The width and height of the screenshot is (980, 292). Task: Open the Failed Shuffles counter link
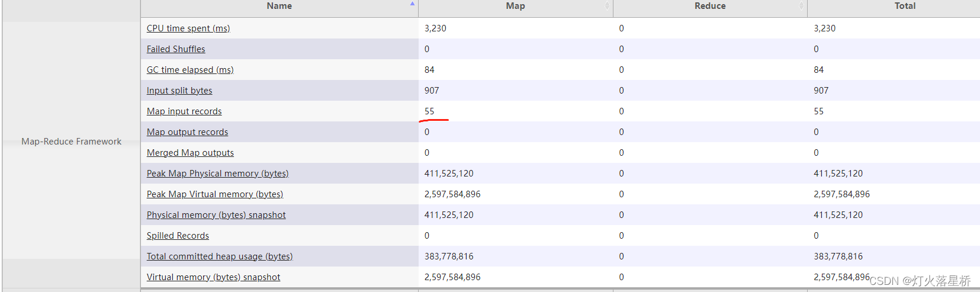coord(176,49)
